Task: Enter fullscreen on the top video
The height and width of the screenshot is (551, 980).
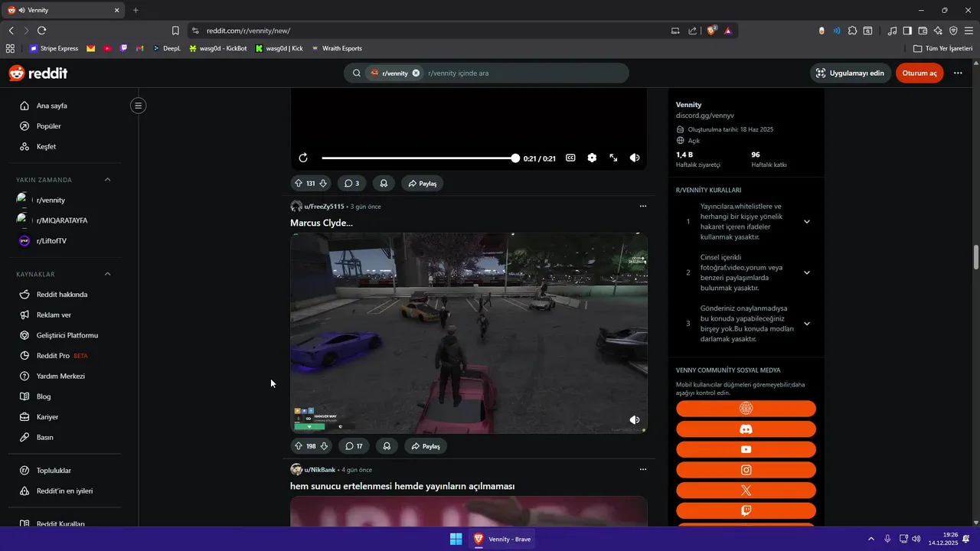Action: [x=613, y=158]
